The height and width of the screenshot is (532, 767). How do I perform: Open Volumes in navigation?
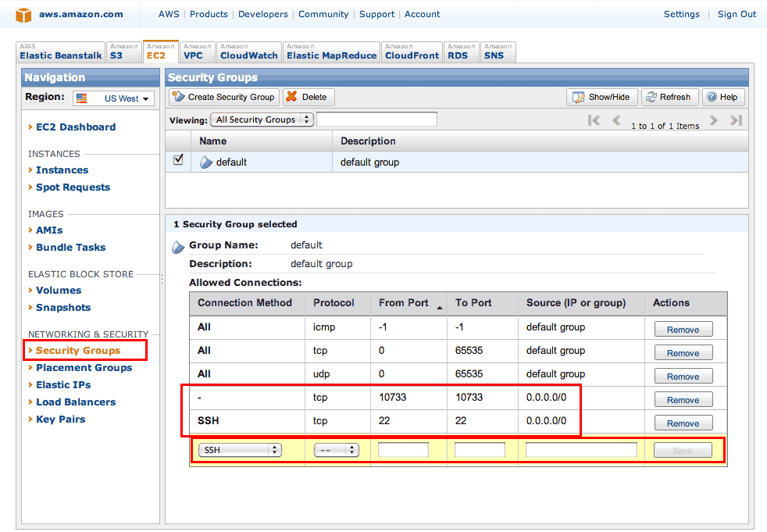59,291
